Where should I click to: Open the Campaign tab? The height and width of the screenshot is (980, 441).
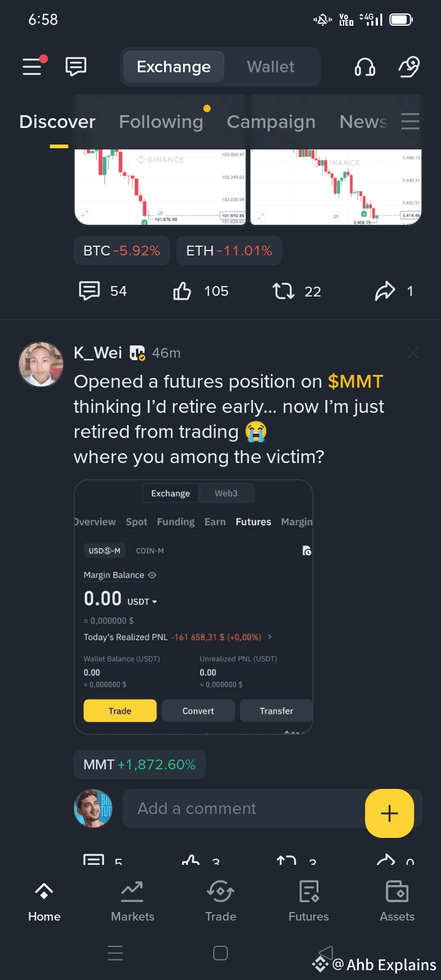(x=271, y=122)
